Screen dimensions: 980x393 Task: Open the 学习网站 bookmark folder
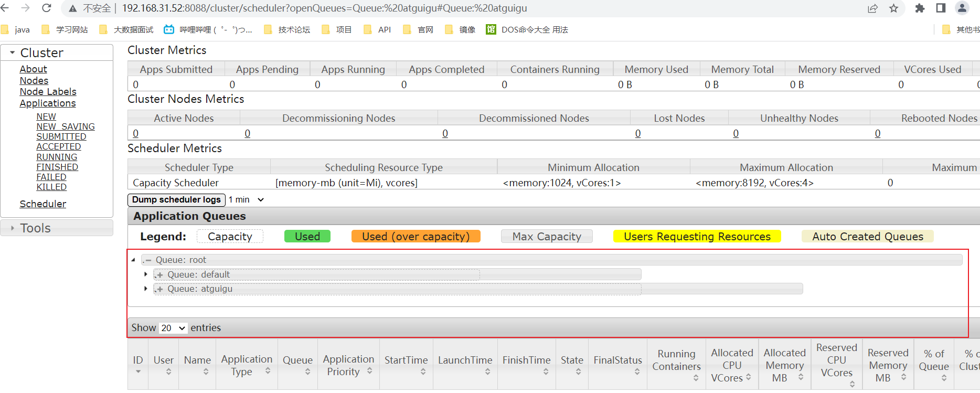tap(65, 29)
